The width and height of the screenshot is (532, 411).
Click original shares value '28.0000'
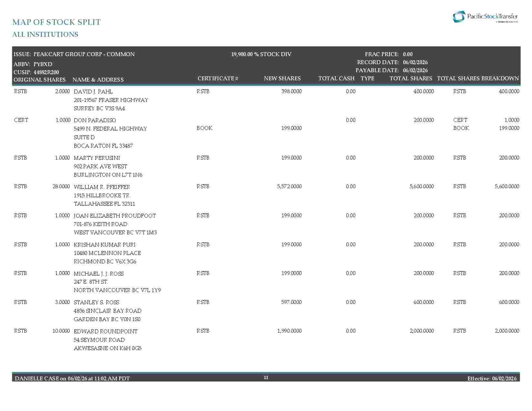61,187
